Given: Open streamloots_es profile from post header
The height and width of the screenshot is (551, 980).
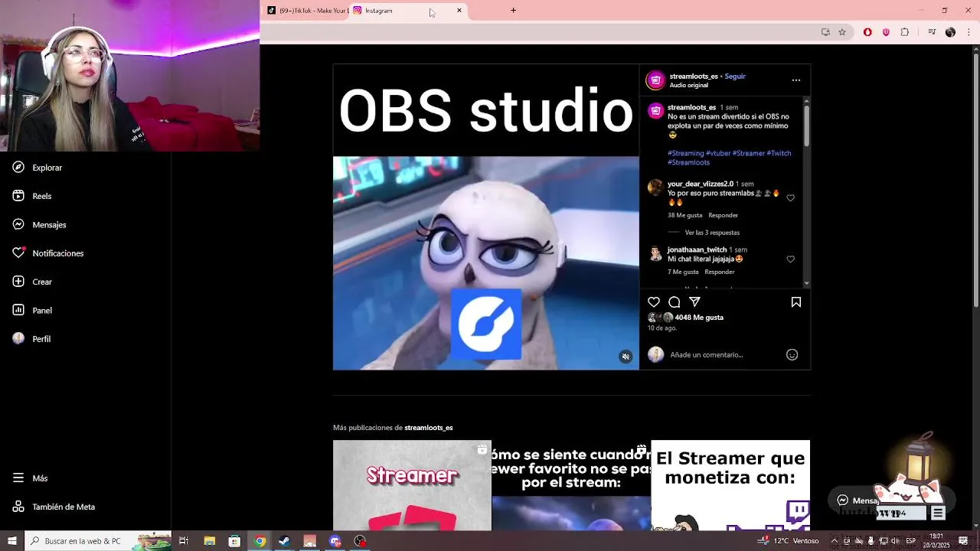Looking at the screenshot, I should point(694,77).
